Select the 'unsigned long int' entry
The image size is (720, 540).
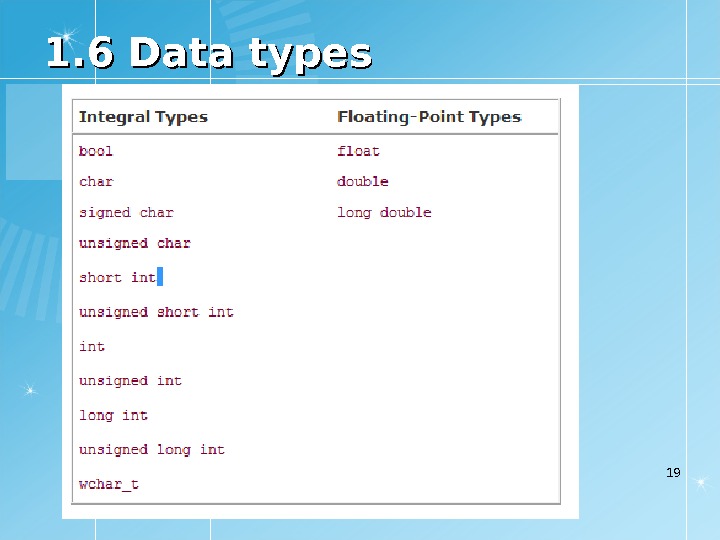point(152,450)
